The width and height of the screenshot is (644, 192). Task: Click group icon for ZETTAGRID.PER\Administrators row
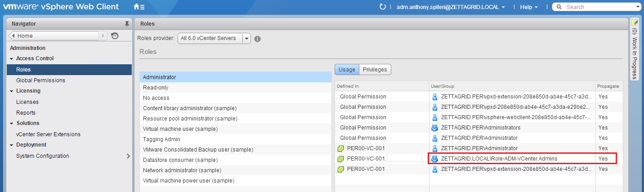click(434, 128)
